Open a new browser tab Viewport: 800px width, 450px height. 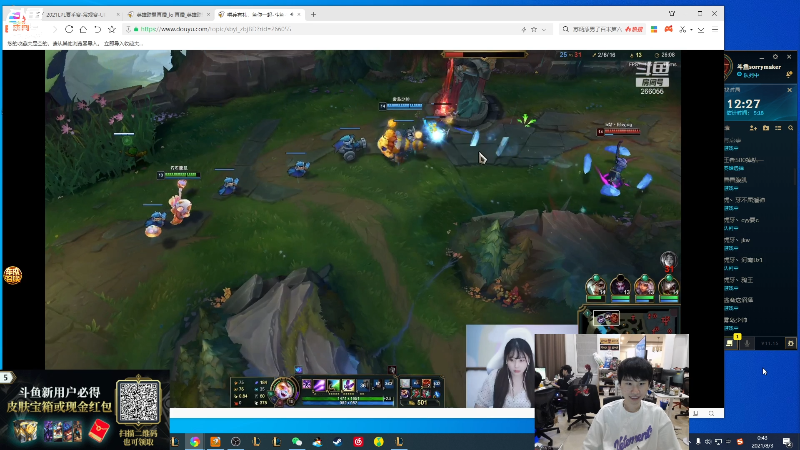[x=313, y=14]
